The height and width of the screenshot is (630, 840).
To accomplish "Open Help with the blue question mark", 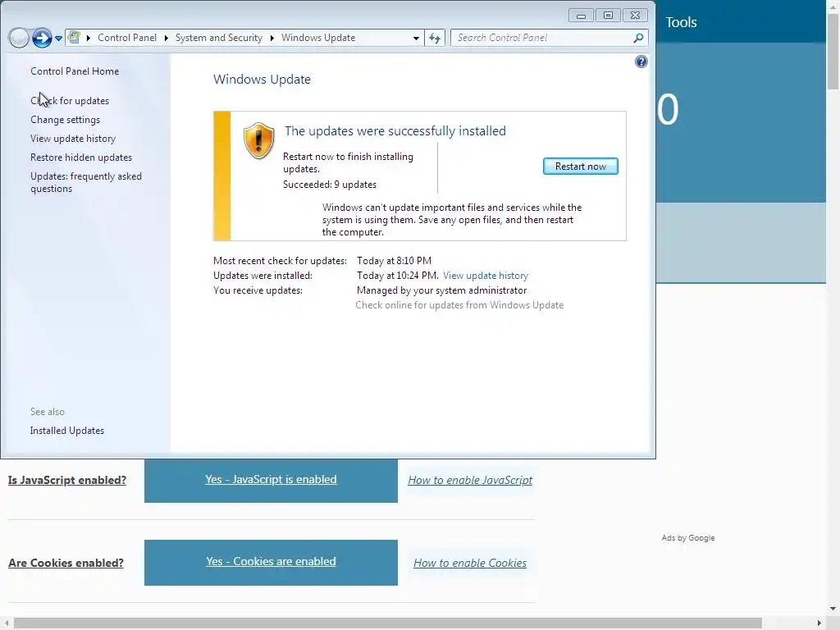I will click(x=641, y=62).
